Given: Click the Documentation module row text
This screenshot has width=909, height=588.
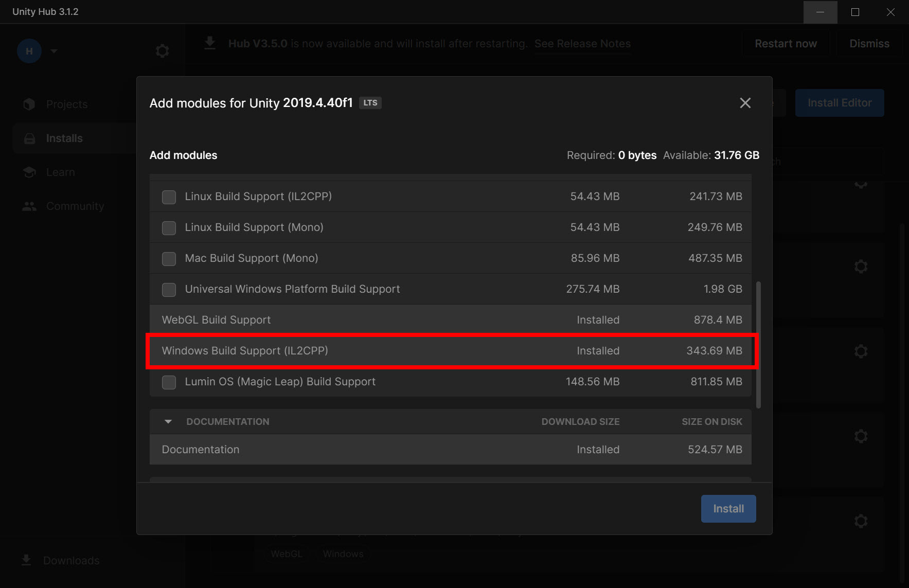Looking at the screenshot, I should [x=201, y=450].
